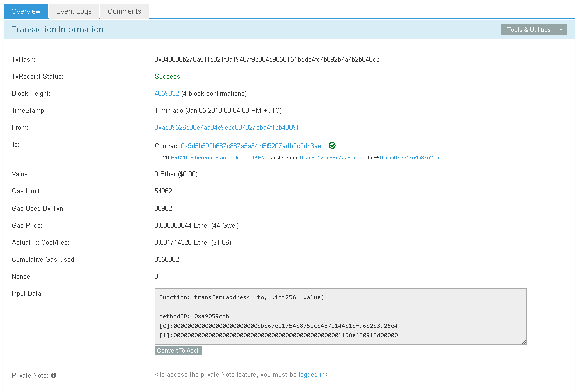
Task: Click the Private Note info icon
Action: 53,375
